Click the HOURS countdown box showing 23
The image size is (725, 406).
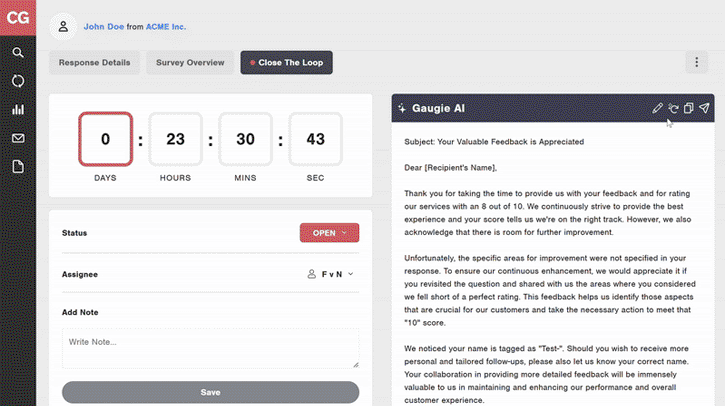(x=175, y=139)
